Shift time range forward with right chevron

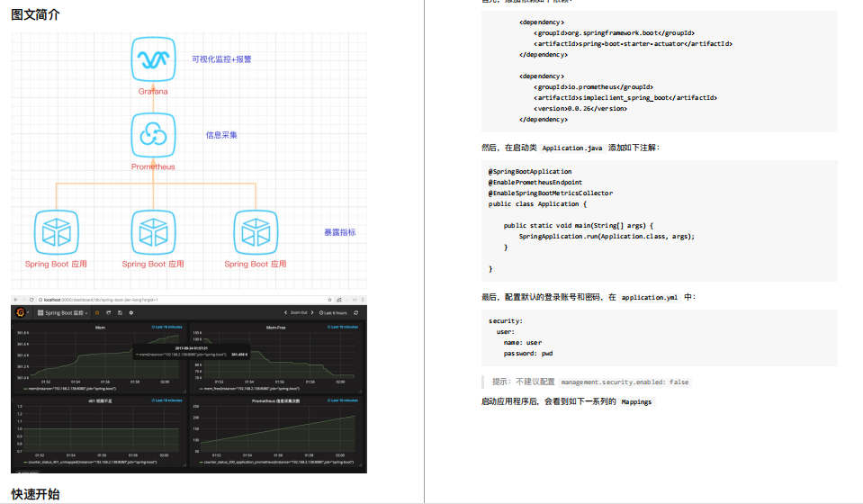pyautogui.click(x=312, y=312)
